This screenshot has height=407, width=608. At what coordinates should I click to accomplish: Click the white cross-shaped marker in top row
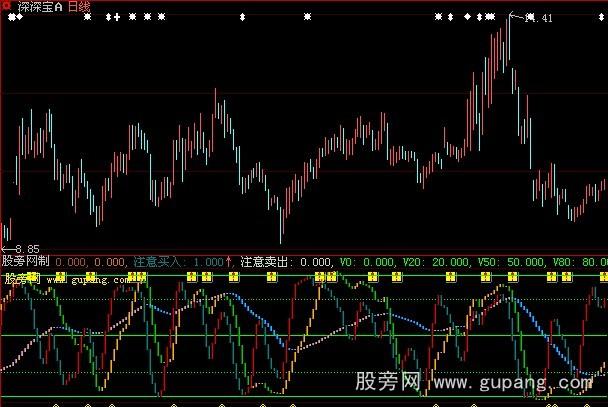coord(118,18)
